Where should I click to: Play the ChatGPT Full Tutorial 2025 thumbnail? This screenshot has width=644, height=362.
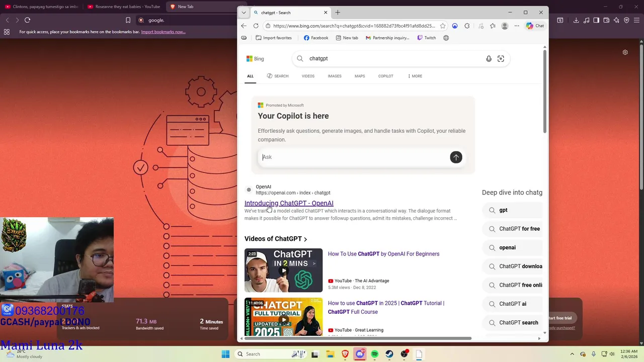tap(283, 317)
